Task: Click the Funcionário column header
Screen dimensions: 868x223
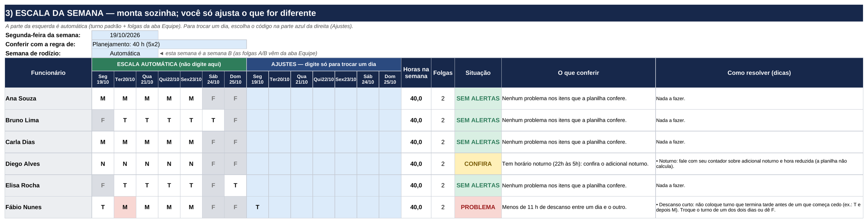Action: coord(48,73)
